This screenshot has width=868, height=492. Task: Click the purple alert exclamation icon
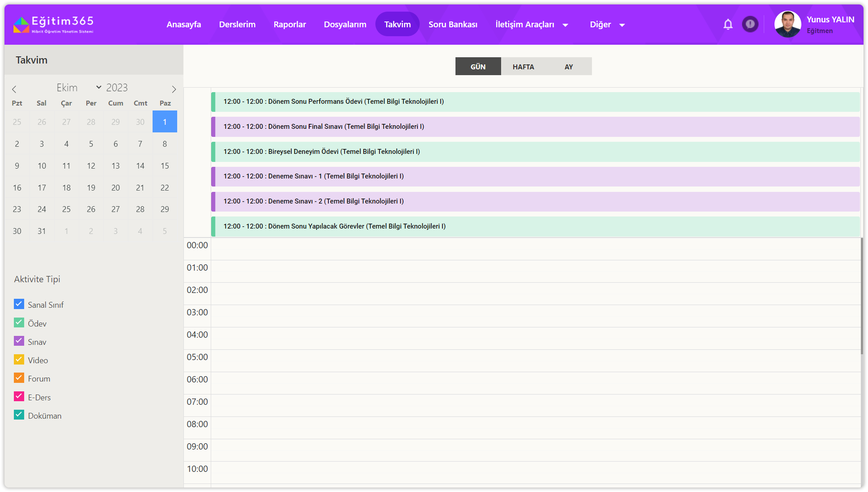coord(750,24)
